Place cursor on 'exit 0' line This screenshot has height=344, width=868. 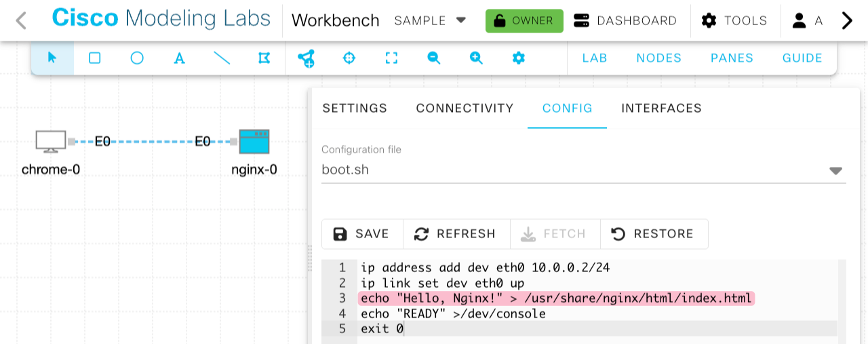point(382,328)
